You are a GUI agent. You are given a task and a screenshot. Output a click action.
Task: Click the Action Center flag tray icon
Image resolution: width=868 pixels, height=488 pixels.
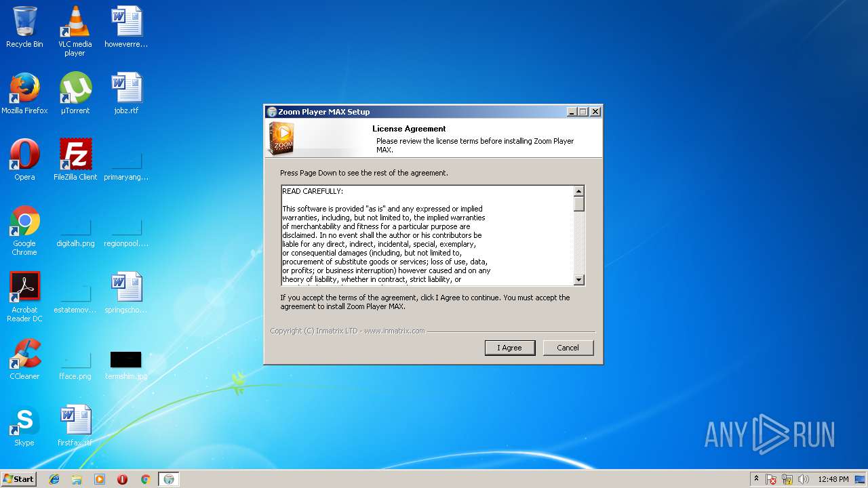click(771, 479)
